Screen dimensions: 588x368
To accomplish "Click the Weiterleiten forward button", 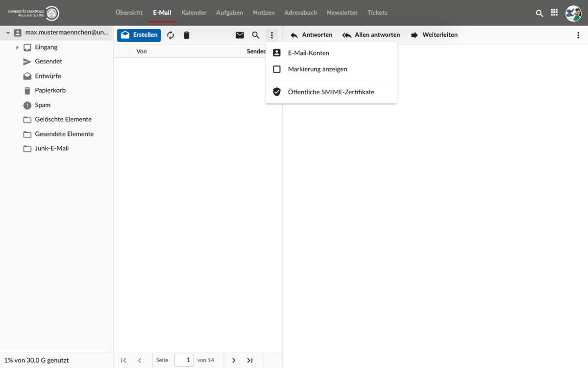I will pyautogui.click(x=434, y=35).
